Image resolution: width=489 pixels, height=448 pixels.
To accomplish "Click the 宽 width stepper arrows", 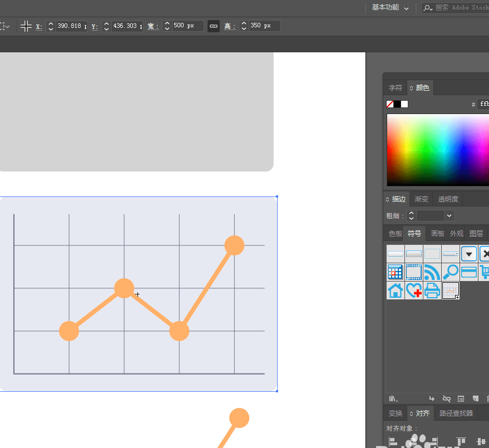I will click(x=167, y=26).
